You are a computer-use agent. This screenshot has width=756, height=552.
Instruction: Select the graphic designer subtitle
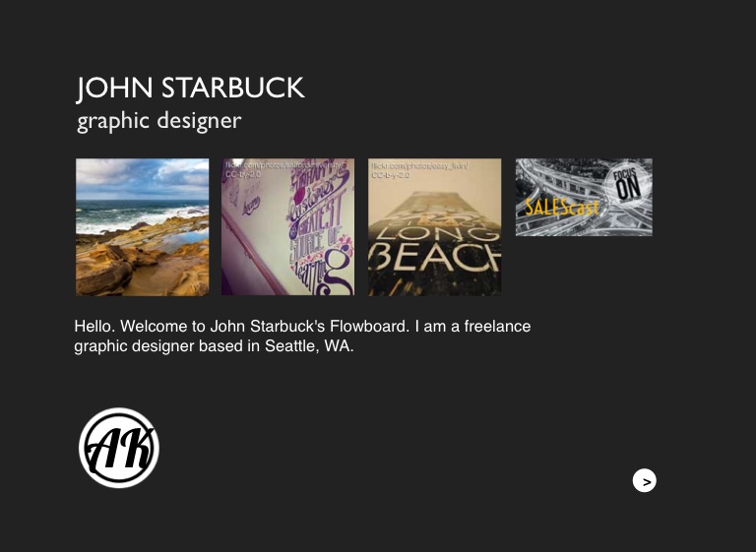159,121
